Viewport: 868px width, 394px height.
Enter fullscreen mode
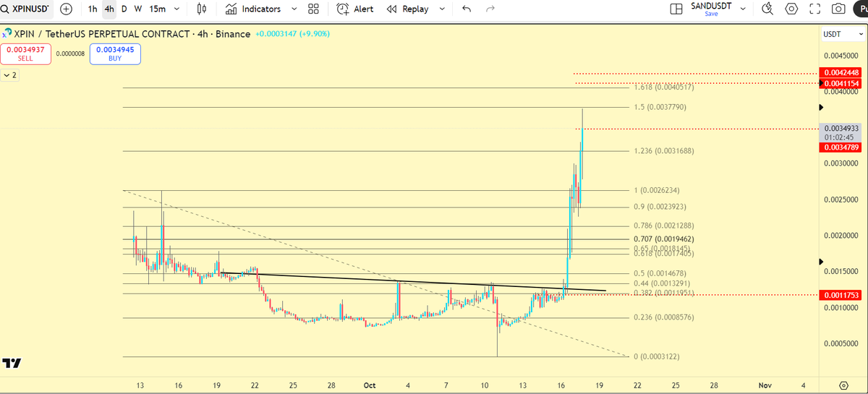tap(816, 9)
